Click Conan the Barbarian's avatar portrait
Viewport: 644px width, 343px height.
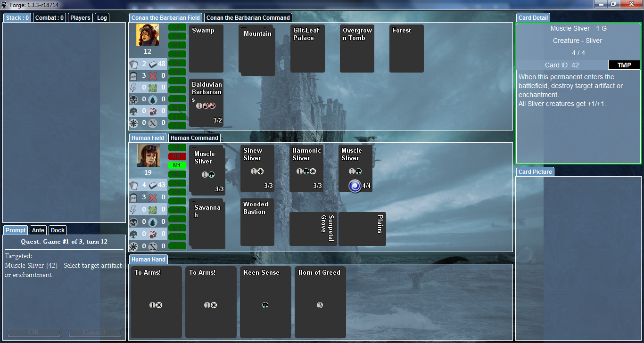point(148,35)
